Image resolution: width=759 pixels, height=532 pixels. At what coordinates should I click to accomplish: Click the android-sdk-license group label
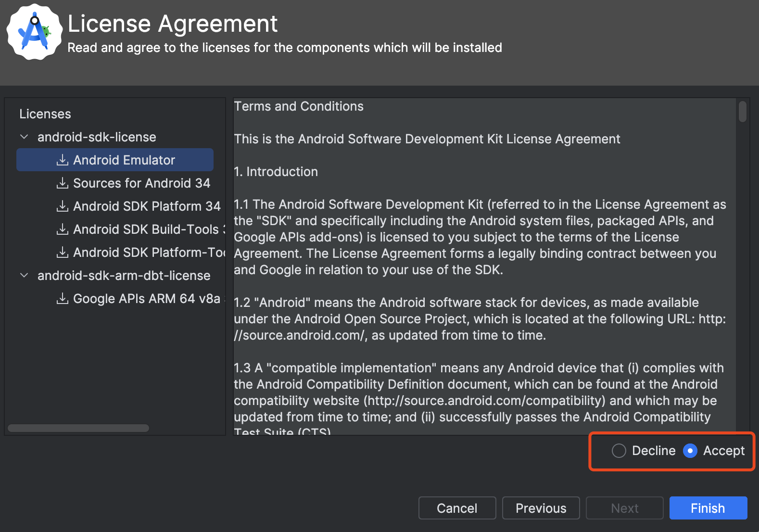[x=97, y=137]
